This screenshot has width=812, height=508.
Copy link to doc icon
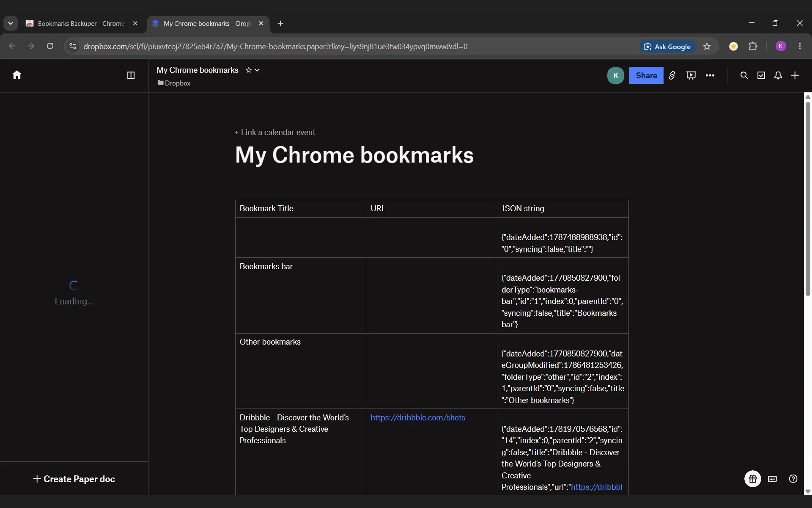[672, 75]
